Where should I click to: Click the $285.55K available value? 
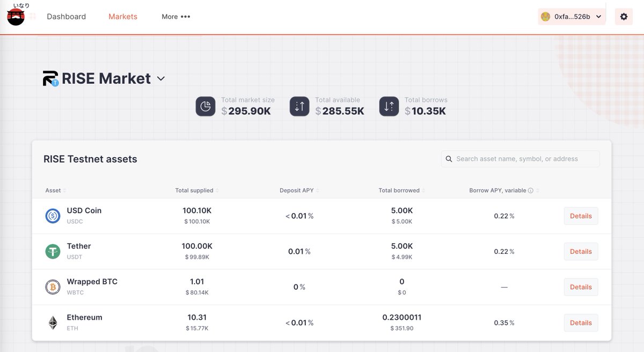(340, 111)
